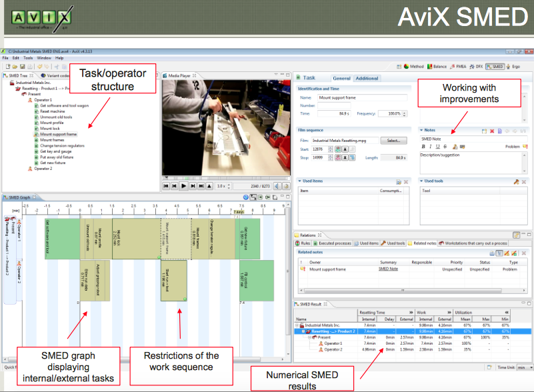Open the Method perspective
The height and width of the screenshot is (392, 534).
click(x=414, y=67)
